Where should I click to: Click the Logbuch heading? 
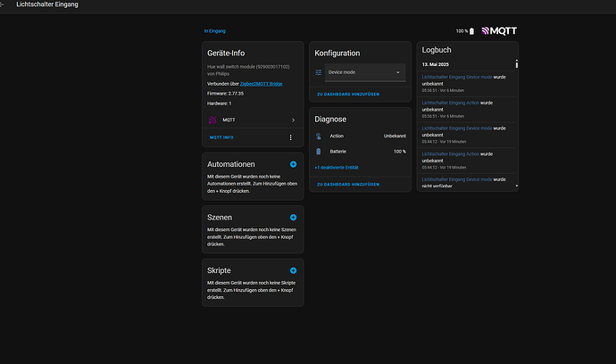click(436, 50)
